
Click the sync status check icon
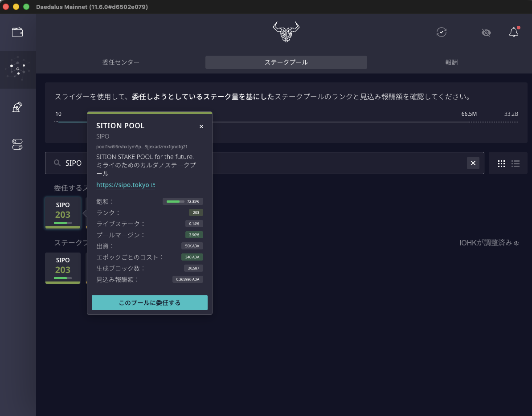442,32
